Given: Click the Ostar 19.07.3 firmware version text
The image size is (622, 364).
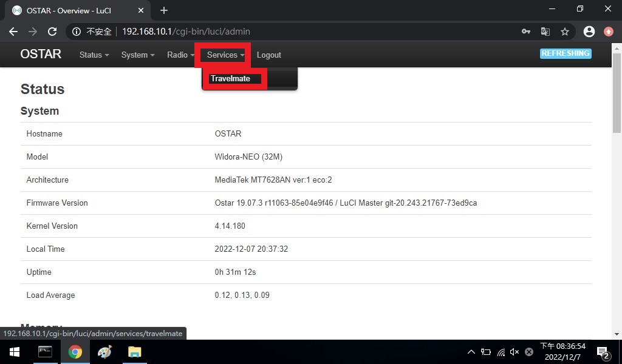Looking at the screenshot, I should pyautogui.click(x=346, y=203).
